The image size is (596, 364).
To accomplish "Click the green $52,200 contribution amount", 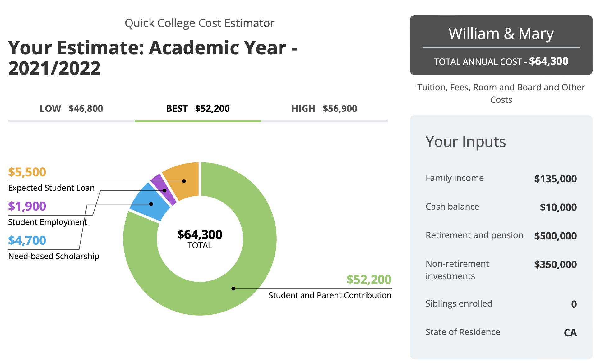I will [x=369, y=280].
